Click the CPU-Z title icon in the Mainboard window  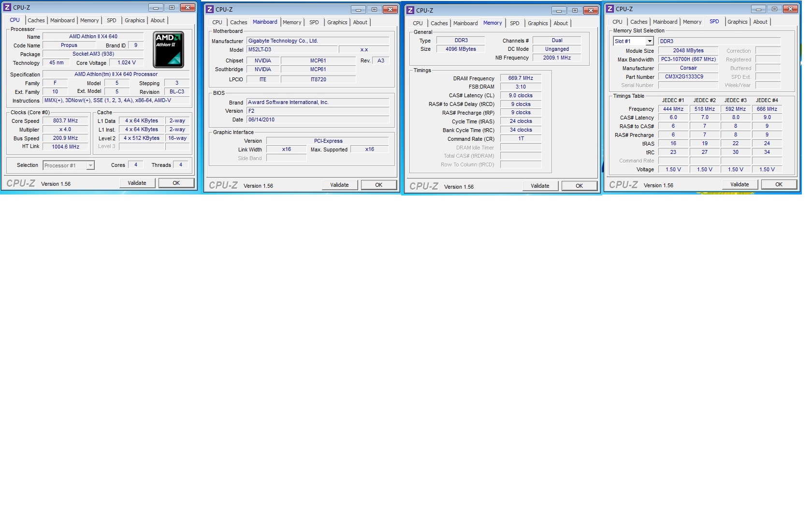[210, 9]
